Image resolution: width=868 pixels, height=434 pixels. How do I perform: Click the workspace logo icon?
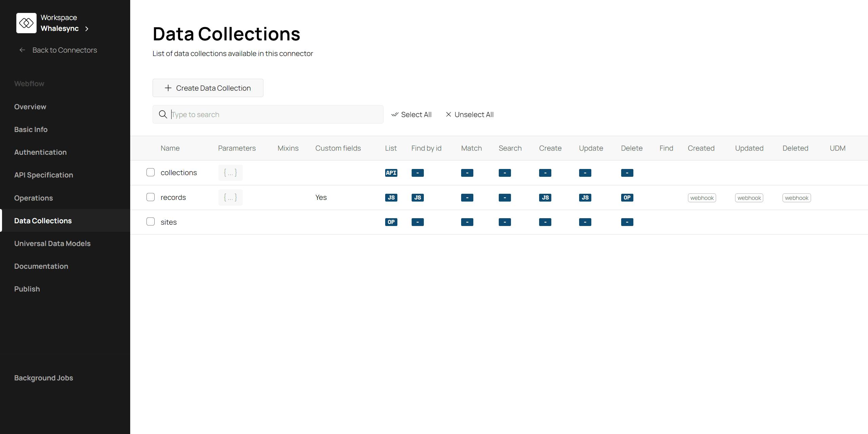tap(26, 23)
